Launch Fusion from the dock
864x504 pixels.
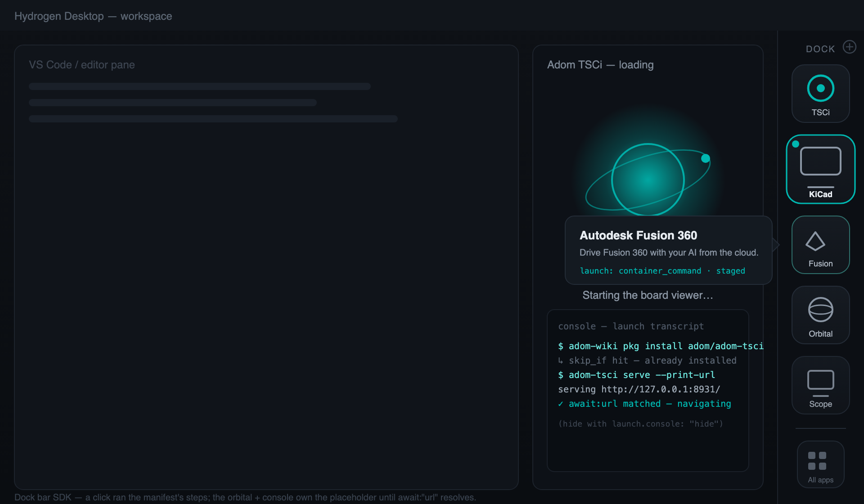[820, 245]
